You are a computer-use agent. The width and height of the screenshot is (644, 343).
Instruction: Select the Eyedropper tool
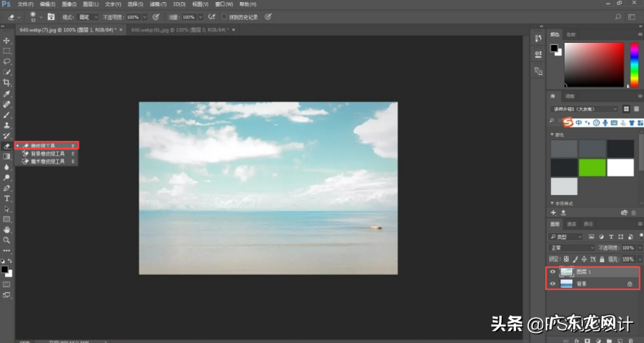pyautogui.click(x=6, y=94)
